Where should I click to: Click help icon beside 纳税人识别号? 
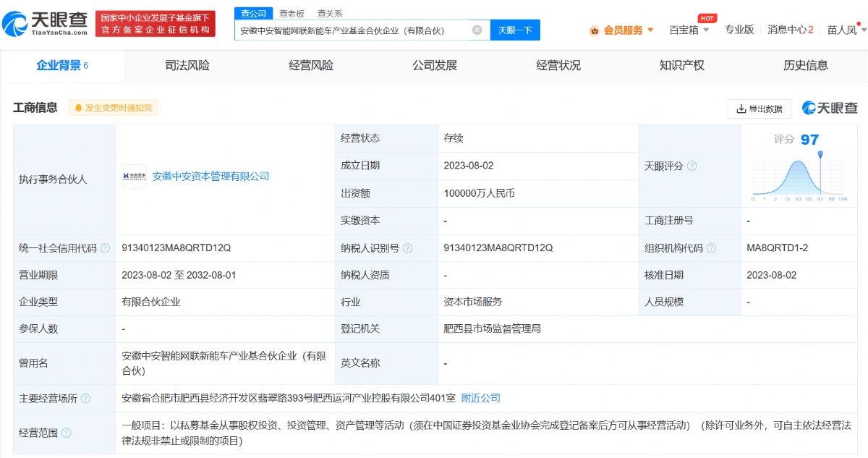(x=408, y=248)
